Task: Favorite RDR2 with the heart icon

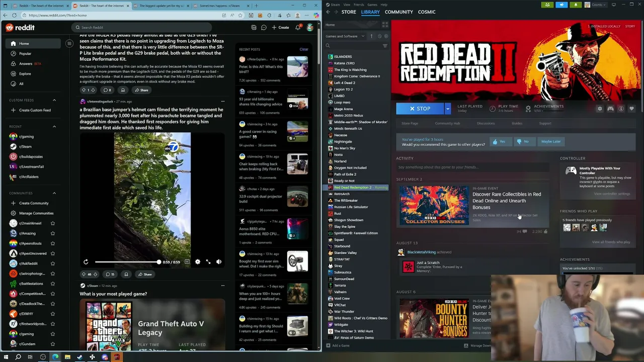Action: coord(631,109)
